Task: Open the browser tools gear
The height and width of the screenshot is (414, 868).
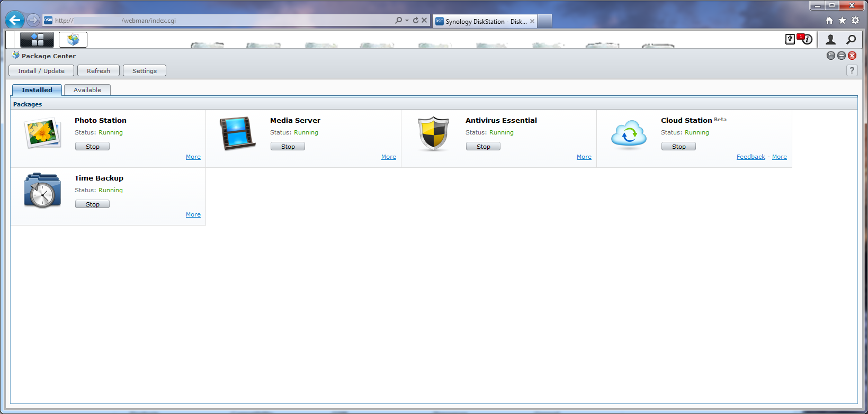Action: 855,20
